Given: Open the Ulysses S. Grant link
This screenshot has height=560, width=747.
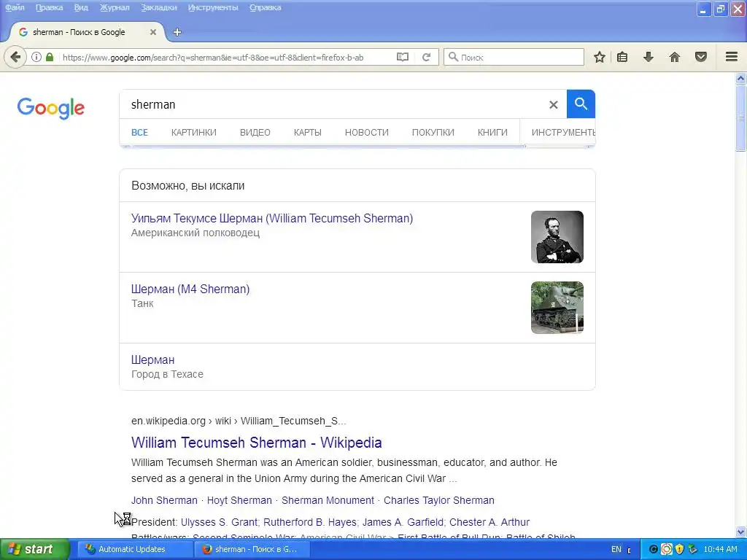Looking at the screenshot, I should 219,522.
